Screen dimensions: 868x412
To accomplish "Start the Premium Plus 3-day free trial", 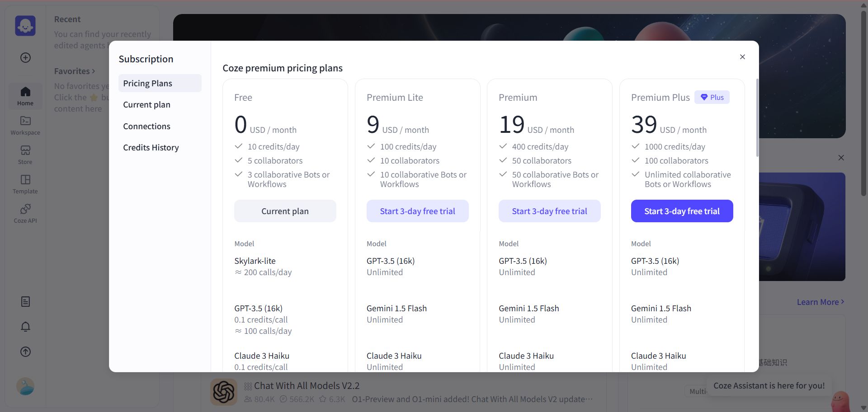I will (682, 211).
